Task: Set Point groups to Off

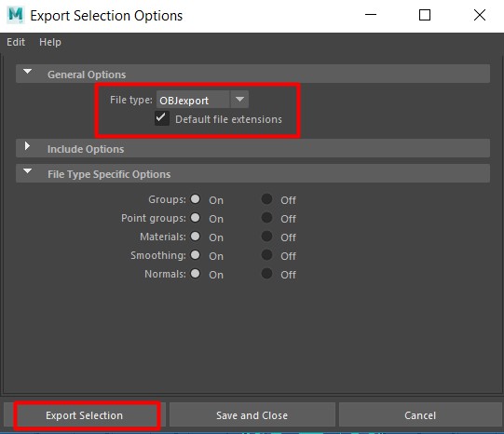Action: [x=266, y=218]
